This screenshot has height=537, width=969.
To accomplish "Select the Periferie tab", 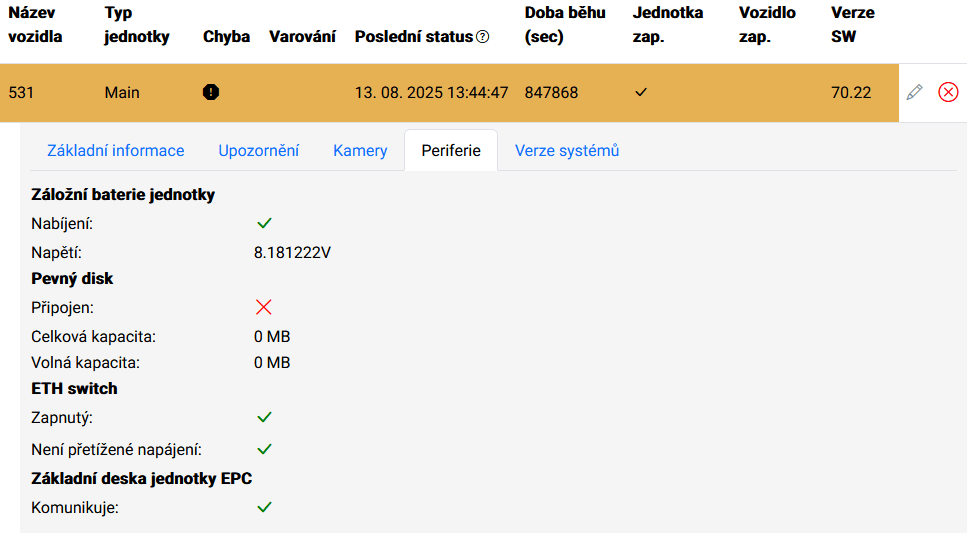I will pos(451,151).
